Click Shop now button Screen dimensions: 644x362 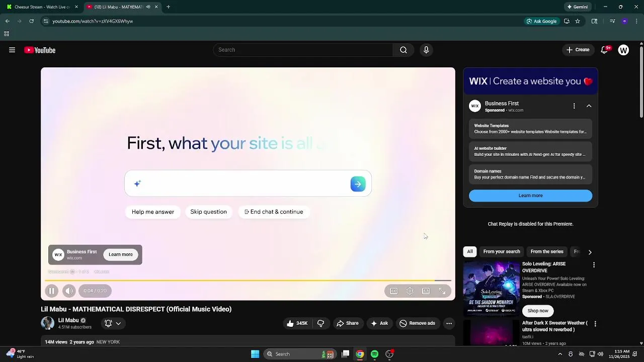coord(538,311)
